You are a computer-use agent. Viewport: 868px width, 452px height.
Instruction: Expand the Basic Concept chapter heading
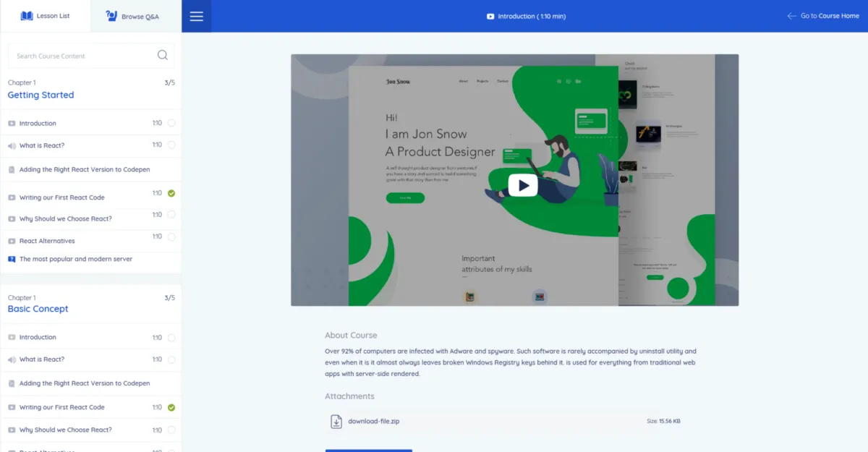tap(38, 309)
